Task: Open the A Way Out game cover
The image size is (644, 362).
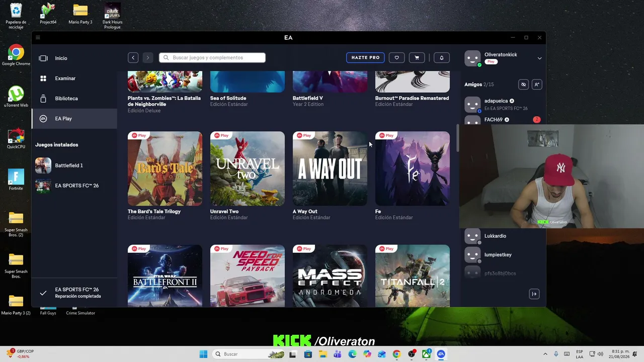Action: point(330,168)
